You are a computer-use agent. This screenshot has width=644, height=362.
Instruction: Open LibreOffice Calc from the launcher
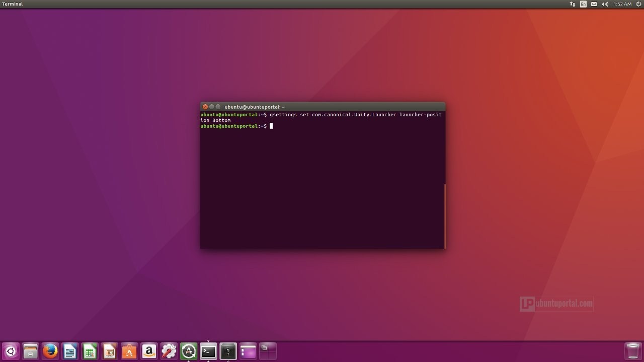[x=90, y=351]
